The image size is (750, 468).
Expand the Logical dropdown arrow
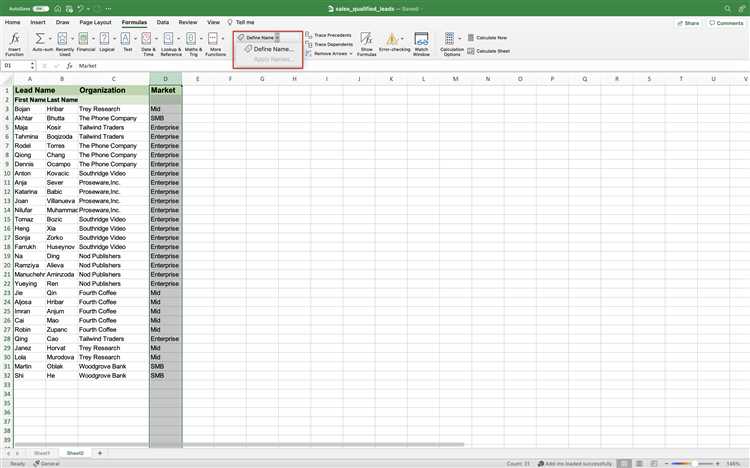[x=114, y=39]
